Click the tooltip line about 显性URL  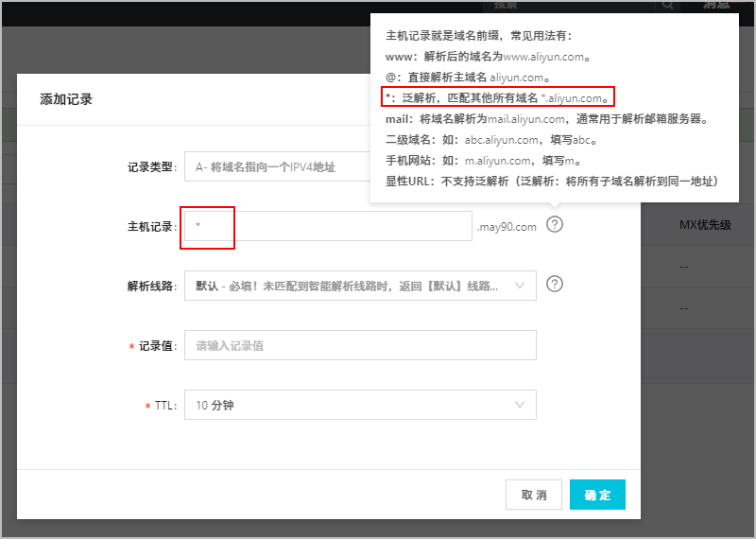(554, 181)
